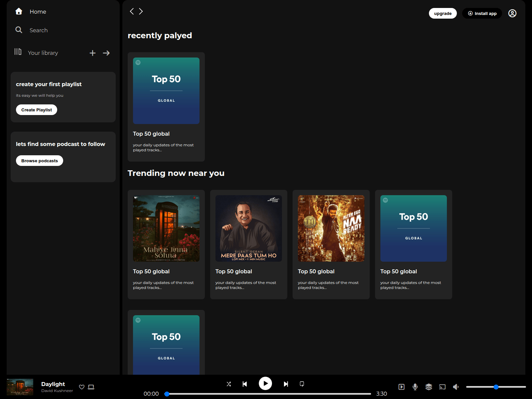
Task: Add new item with plus icon
Action: click(92, 53)
